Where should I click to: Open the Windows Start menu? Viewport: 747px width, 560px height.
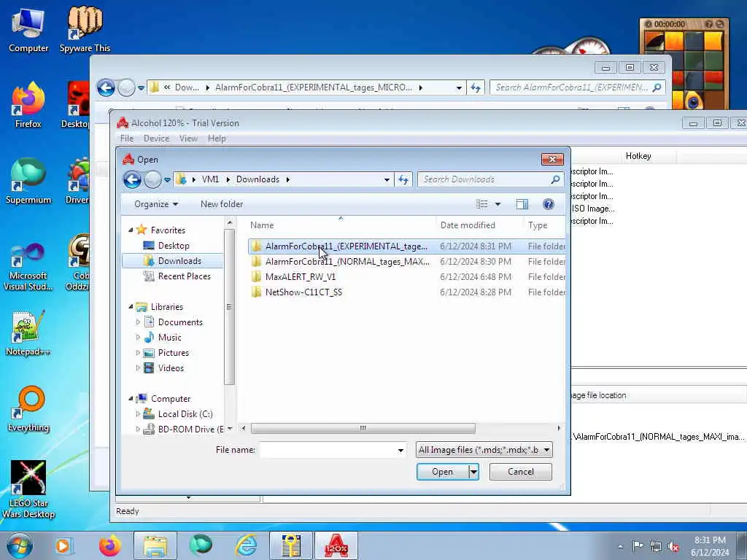pos(20,545)
